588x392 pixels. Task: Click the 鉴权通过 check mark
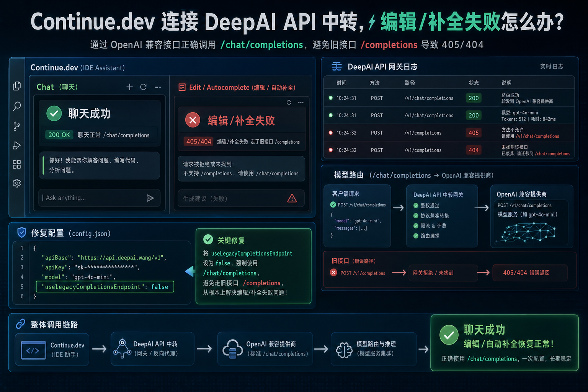(x=416, y=206)
